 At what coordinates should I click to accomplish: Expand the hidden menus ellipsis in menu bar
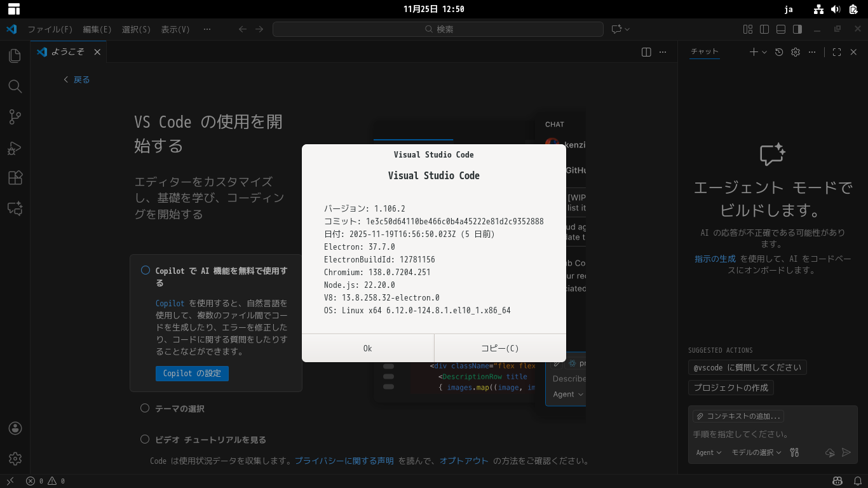point(207,29)
